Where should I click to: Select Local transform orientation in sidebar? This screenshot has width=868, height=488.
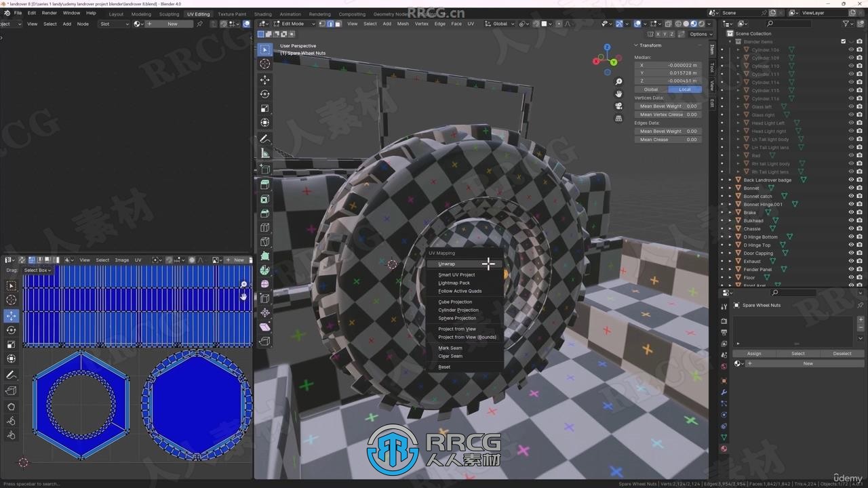[684, 89]
